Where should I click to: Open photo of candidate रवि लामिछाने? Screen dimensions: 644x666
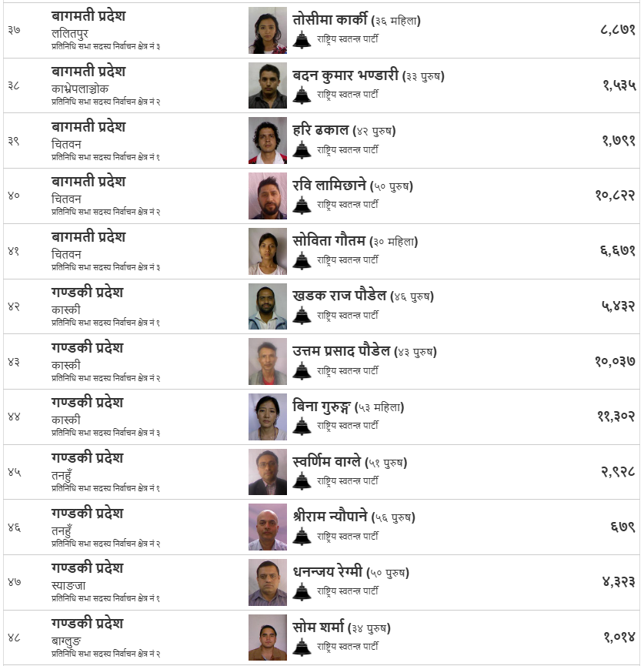point(268,196)
